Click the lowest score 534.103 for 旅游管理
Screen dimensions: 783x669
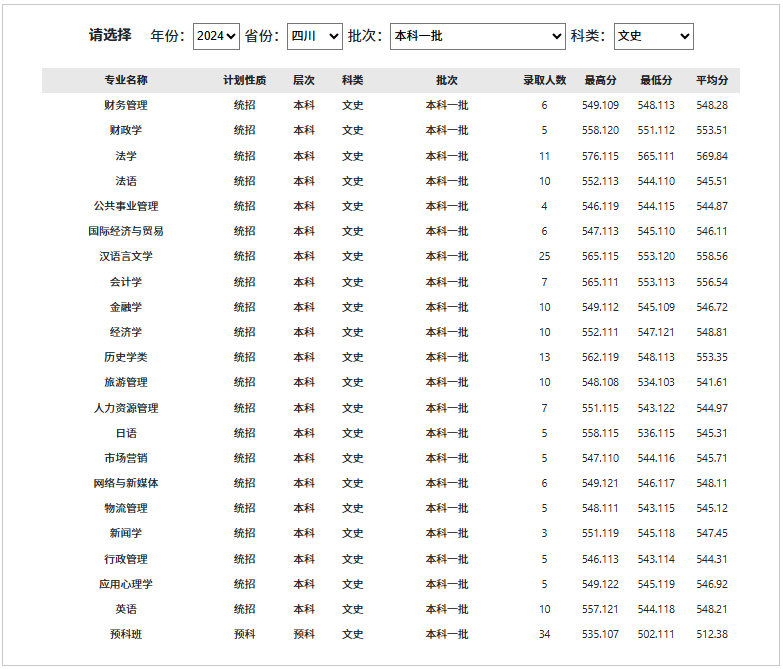point(656,382)
